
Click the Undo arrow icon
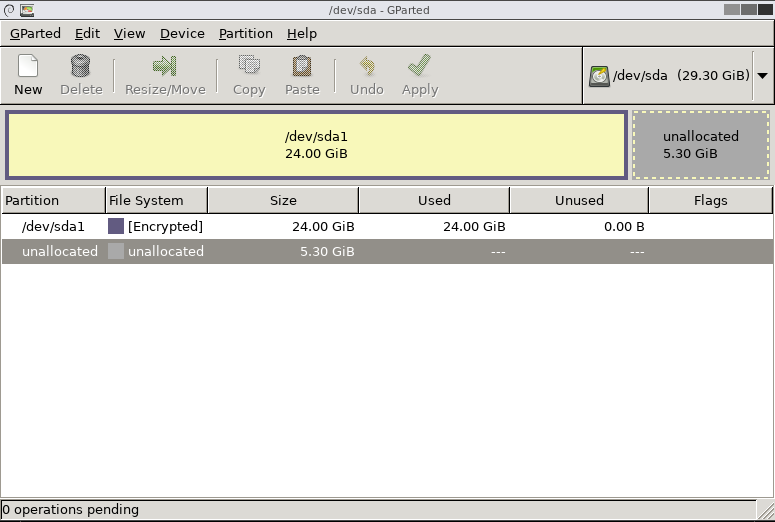(367, 66)
